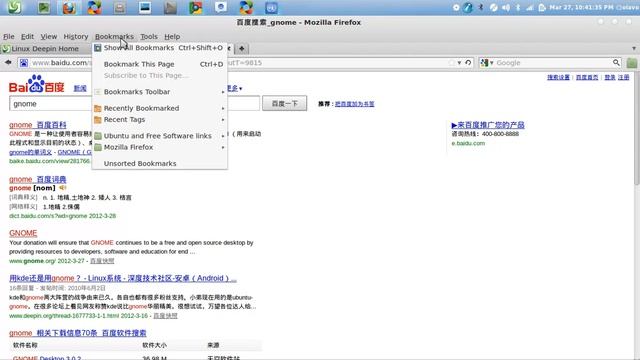Click the volume speaker icon in the tray

[x=506, y=7]
